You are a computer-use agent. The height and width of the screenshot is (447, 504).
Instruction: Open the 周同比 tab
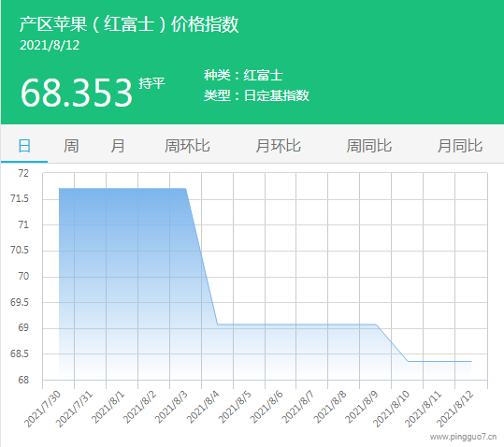(369, 146)
